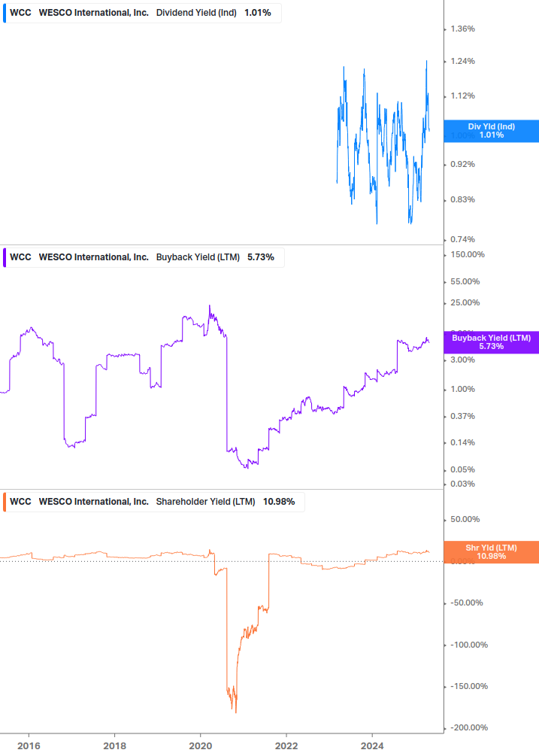Viewport: 539px width, 756px height.
Task: Click the 2020 year on the time axis
Action: click(x=201, y=746)
